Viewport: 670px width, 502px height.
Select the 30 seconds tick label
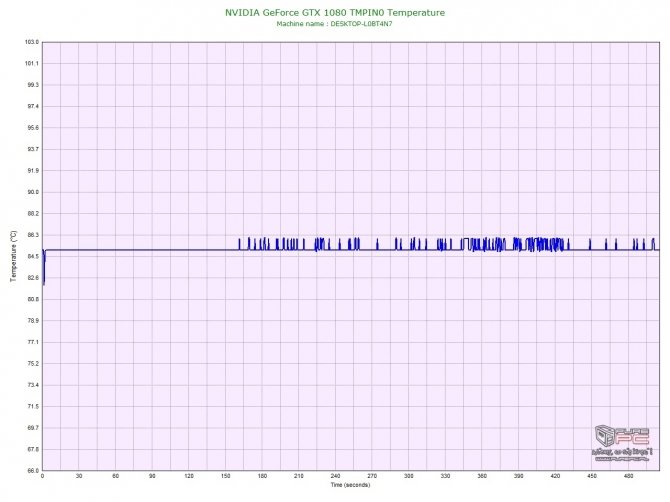tap(79, 476)
